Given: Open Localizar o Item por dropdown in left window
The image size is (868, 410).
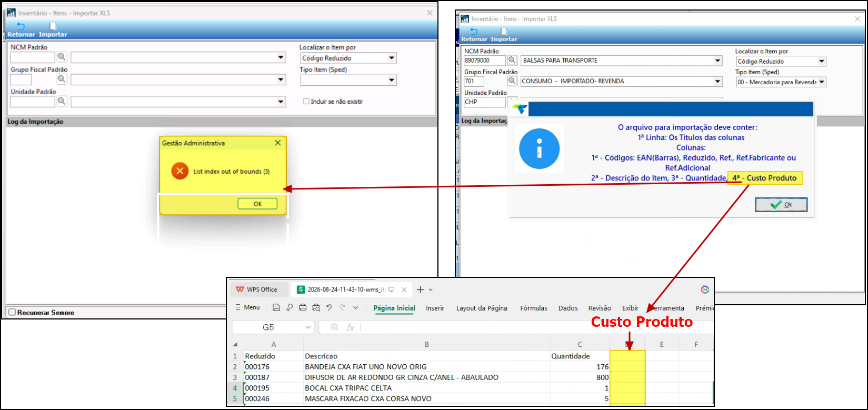Looking at the screenshot, I should tap(392, 58).
